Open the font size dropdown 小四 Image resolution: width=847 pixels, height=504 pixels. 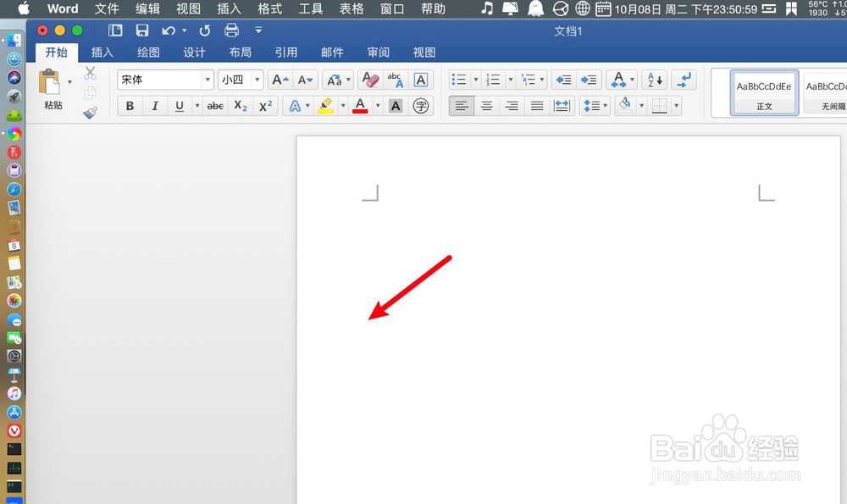coord(257,80)
